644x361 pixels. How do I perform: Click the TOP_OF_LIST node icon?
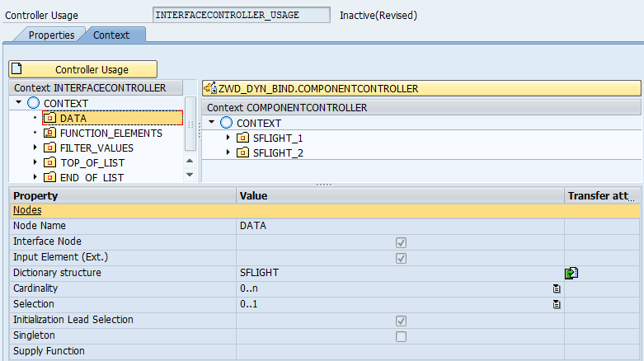pos(49,162)
